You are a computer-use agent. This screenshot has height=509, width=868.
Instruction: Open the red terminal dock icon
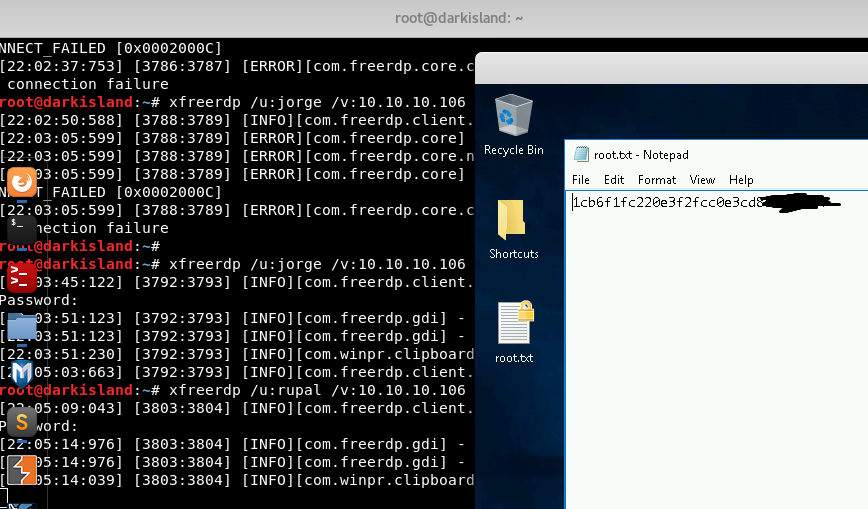pyautogui.click(x=22, y=277)
